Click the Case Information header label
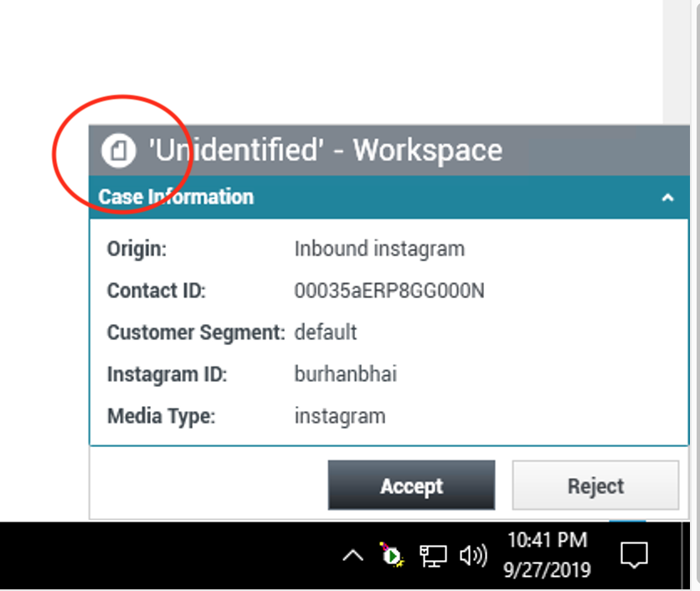Image resolution: width=700 pixels, height=591 pixels. pos(176,197)
